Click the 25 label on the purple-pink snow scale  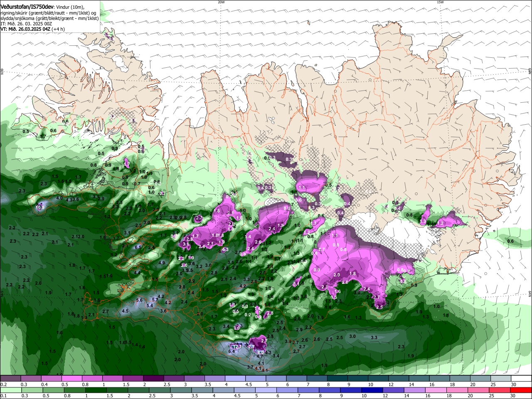click(493, 384)
